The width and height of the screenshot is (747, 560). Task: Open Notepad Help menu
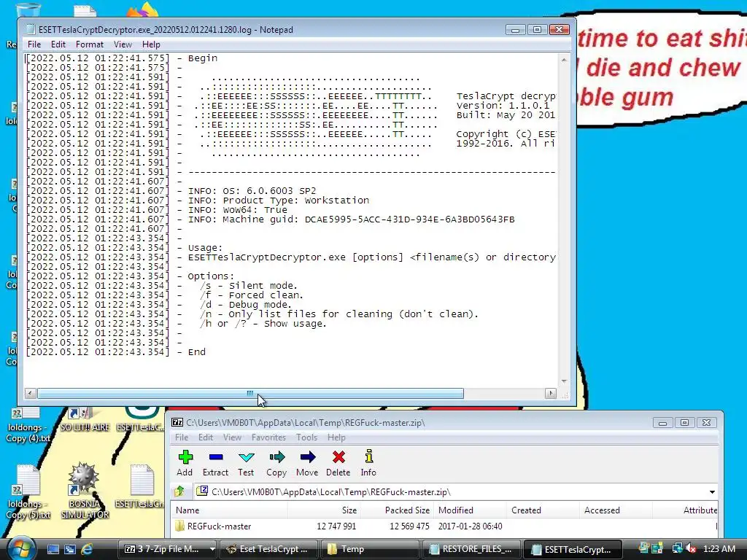pos(151,44)
